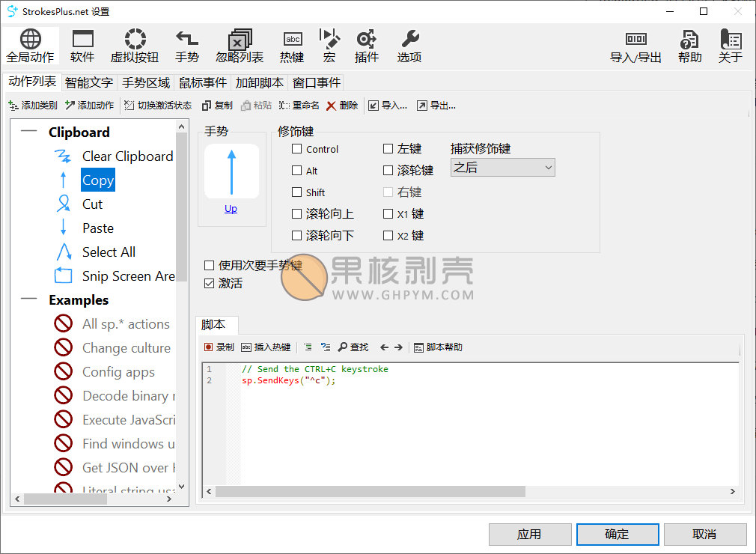This screenshot has width=756, height=554.
Task: Open the 忽略列表 ignore list section
Action: [240, 46]
